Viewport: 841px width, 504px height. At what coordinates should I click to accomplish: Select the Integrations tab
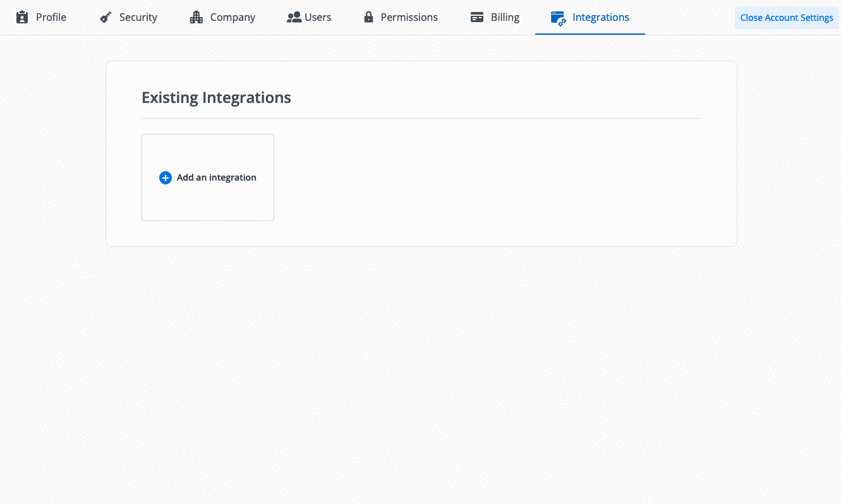click(x=590, y=17)
